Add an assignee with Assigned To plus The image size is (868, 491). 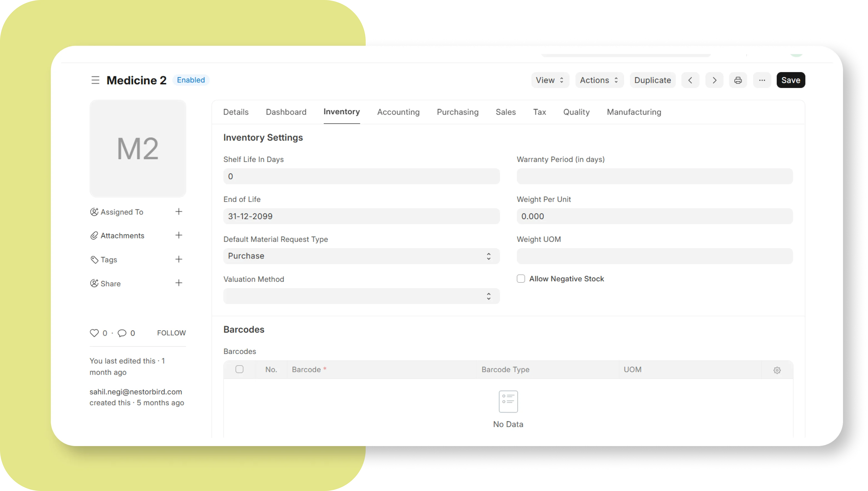179,212
